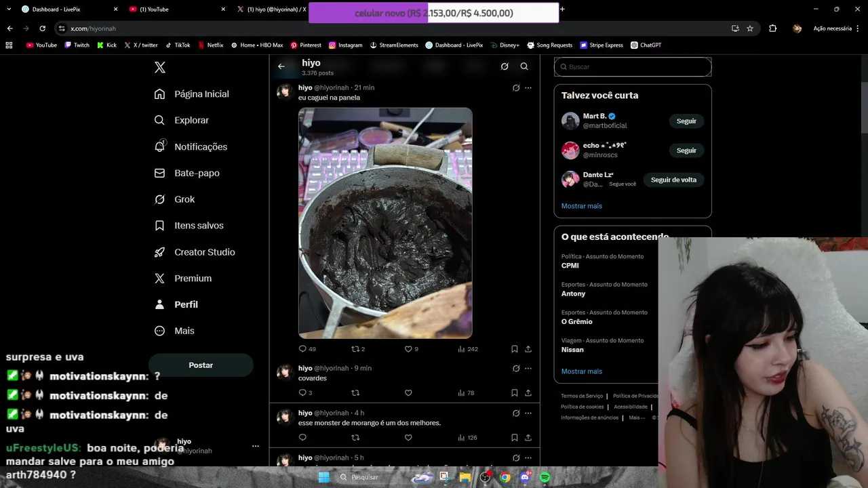Screen dimensions: 868x488
Task: Repost the panela post with 2 reposts
Action: tap(358, 349)
